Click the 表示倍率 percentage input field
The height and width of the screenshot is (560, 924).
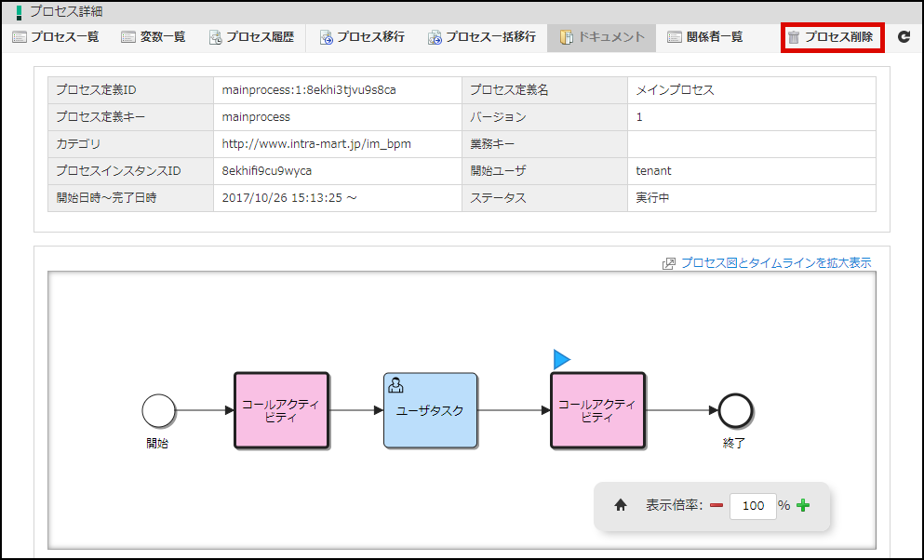coord(753,506)
